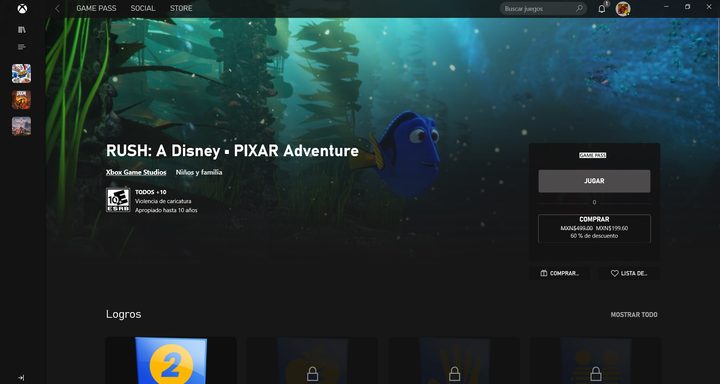Viewport: 720px width, 384px height.
Task: Maximize or restore the Xbox window
Action: [687, 7]
